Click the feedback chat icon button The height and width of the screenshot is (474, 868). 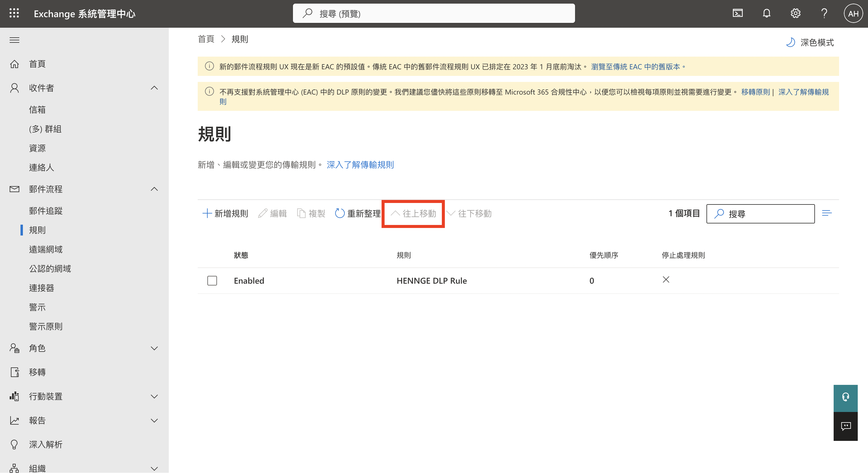click(845, 426)
